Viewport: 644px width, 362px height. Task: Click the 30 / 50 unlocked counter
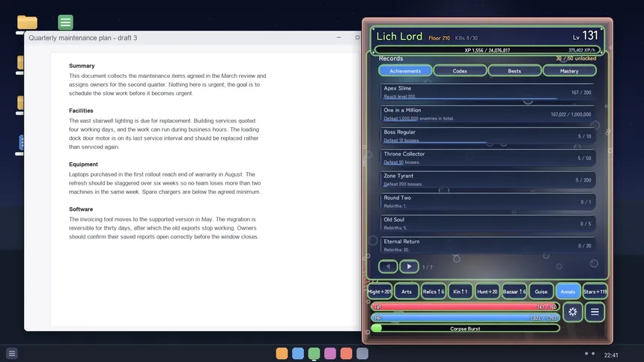(576, 58)
